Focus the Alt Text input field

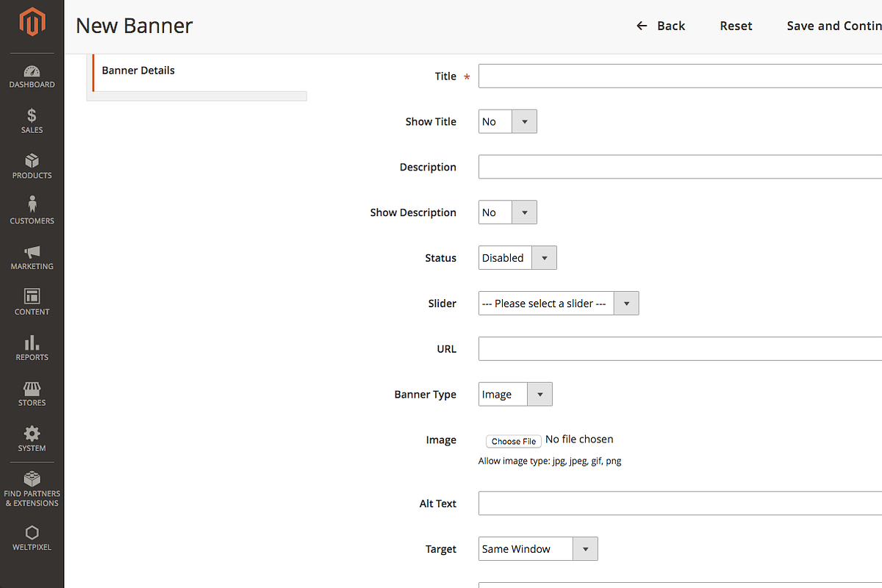(680, 503)
